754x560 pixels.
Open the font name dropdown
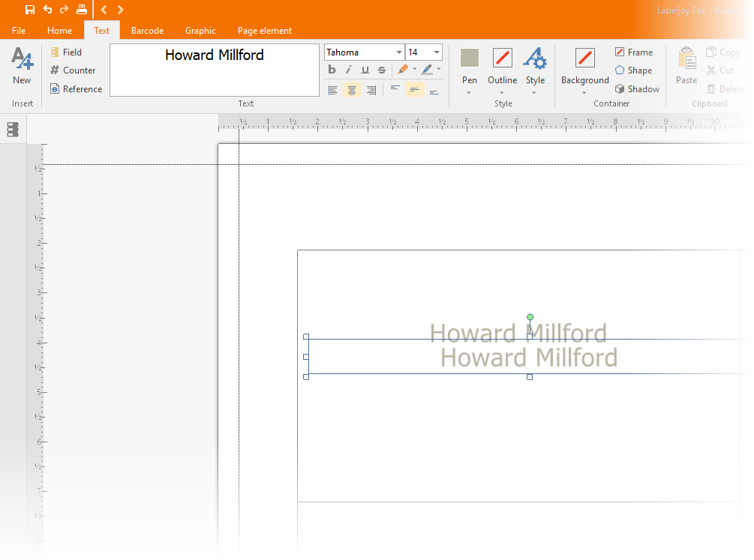(x=399, y=52)
